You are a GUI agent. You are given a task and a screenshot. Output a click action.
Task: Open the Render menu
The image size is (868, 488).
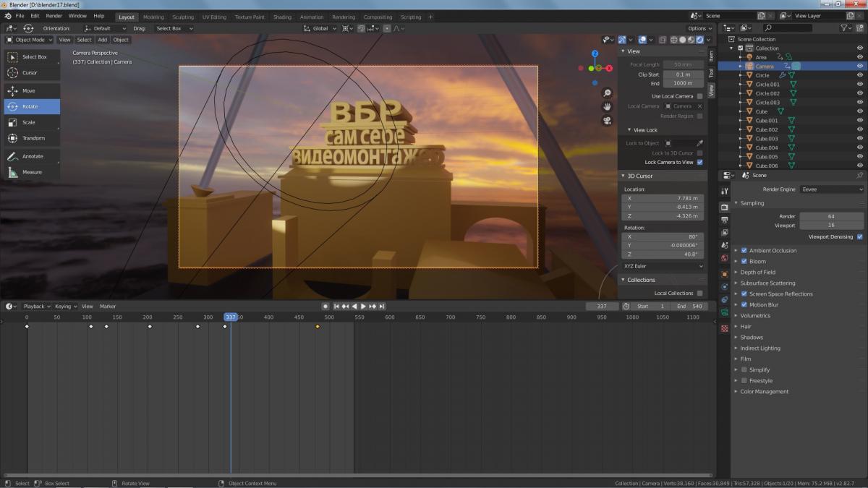click(54, 16)
